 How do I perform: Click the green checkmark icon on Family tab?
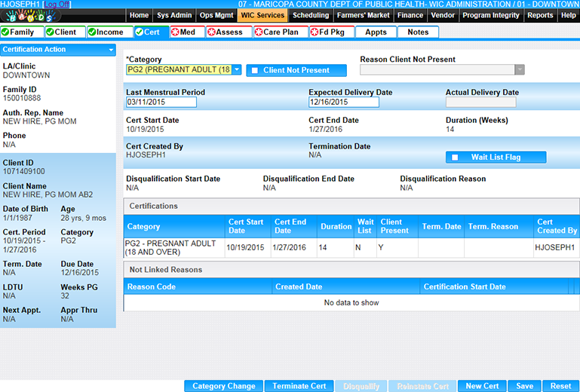click(x=6, y=32)
